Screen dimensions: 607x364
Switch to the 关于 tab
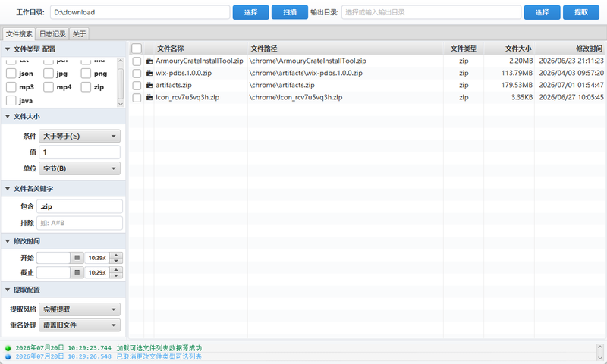click(80, 34)
